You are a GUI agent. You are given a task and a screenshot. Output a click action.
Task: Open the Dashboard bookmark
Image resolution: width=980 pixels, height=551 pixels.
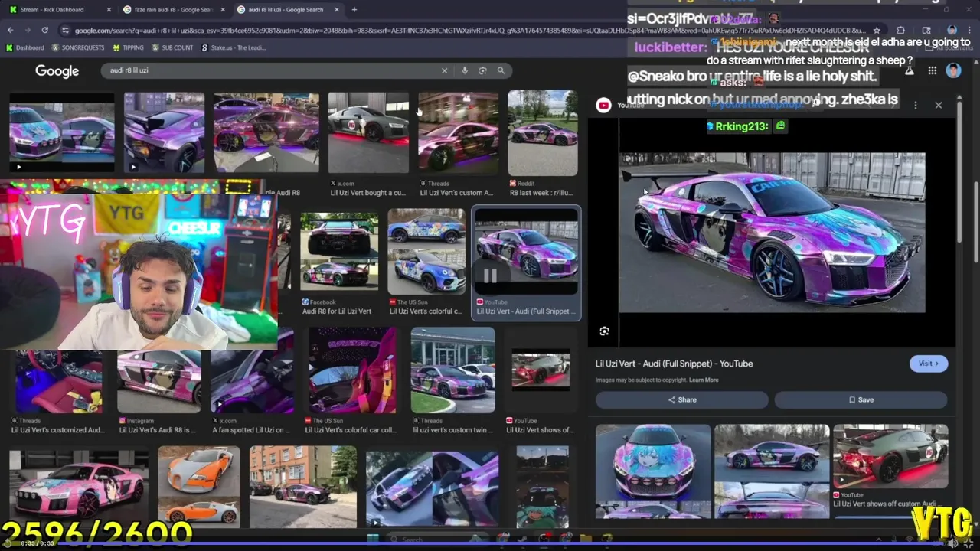pos(25,47)
